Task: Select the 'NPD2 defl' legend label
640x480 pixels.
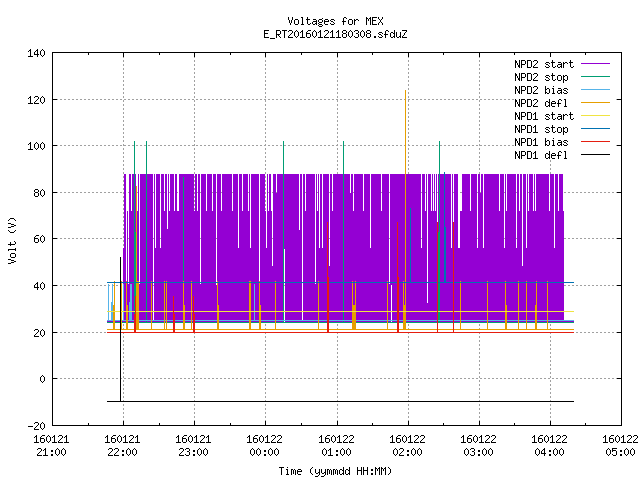Action: [x=541, y=103]
